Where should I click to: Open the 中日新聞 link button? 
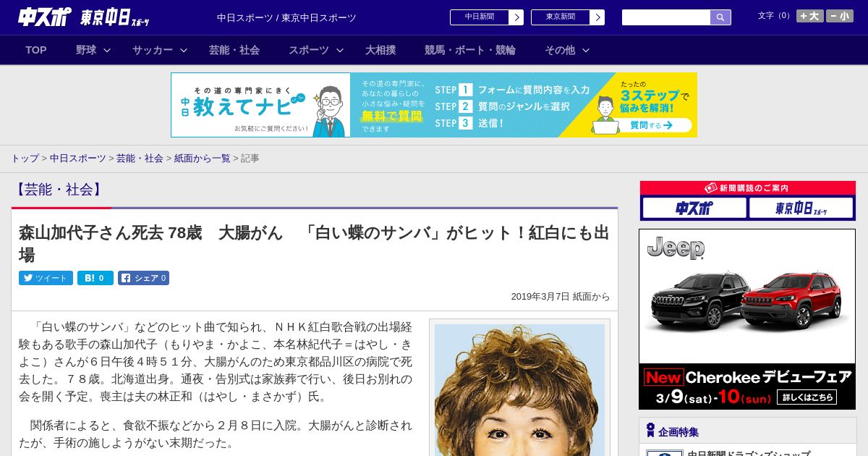tap(480, 17)
